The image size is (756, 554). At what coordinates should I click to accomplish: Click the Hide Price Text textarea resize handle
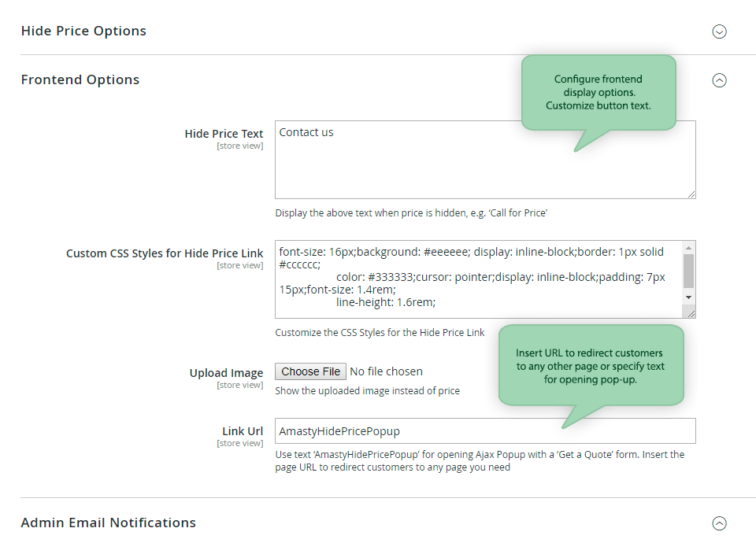pyautogui.click(x=691, y=194)
